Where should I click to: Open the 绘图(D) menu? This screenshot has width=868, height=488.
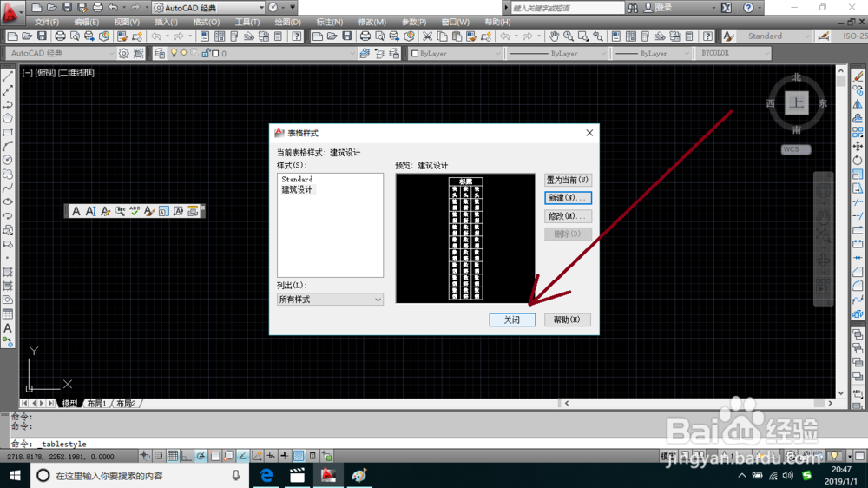288,23
